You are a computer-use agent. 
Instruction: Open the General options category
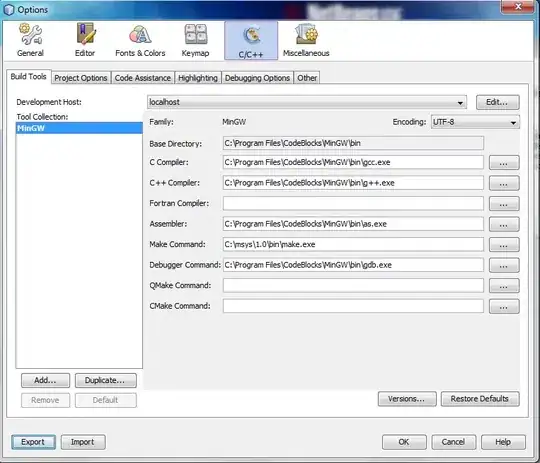(30, 40)
